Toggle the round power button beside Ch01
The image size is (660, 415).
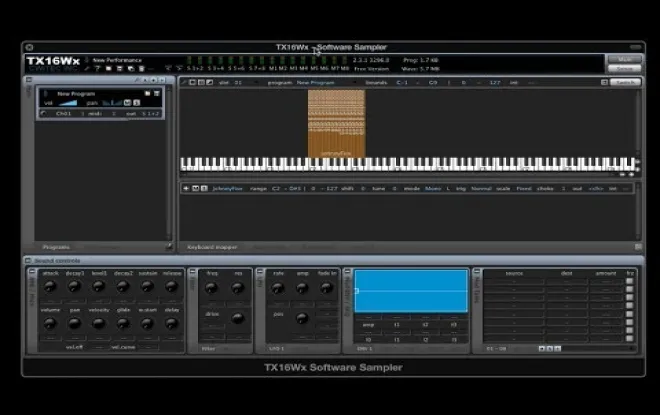point(43,114)
